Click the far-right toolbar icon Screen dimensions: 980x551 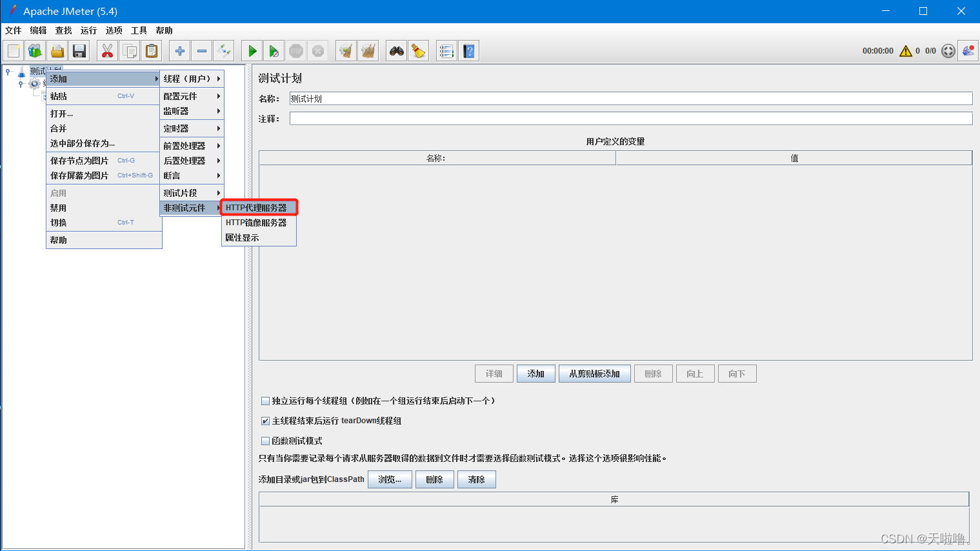point(968,51)
